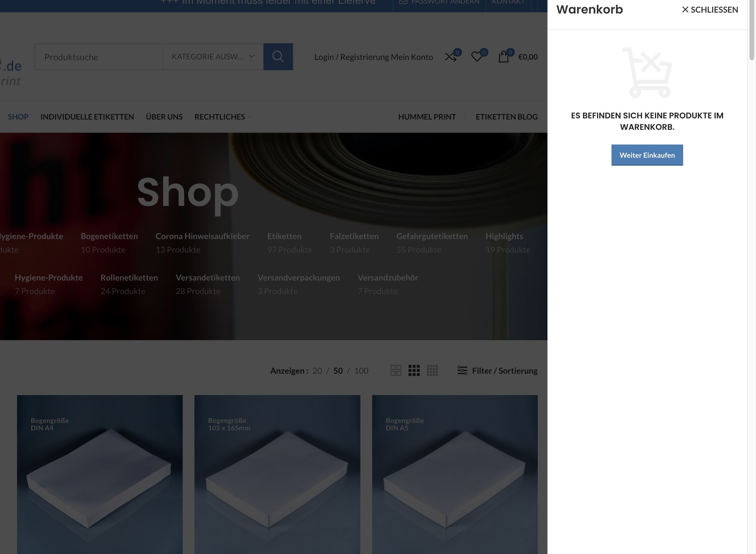This screenshot has width=756, height=554.
Task: Click in the Produktsuche search field
Action: (x=99, y=57)
